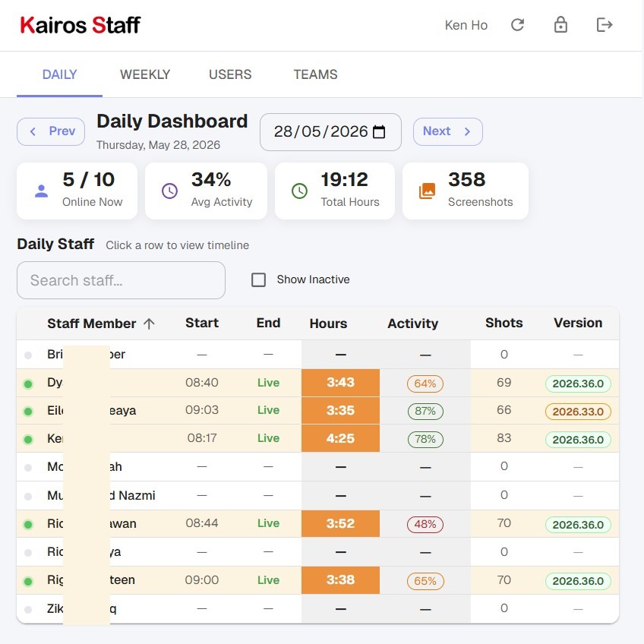This screenshot has height=644, width=644.
Task: Click green status dot in 09:03 row
Action: coord(28,411)
